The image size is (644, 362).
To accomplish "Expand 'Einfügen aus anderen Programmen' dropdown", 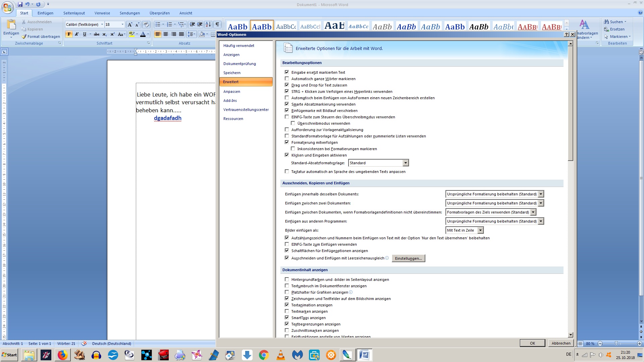I will pyautogui.click(x=541, y=221).
